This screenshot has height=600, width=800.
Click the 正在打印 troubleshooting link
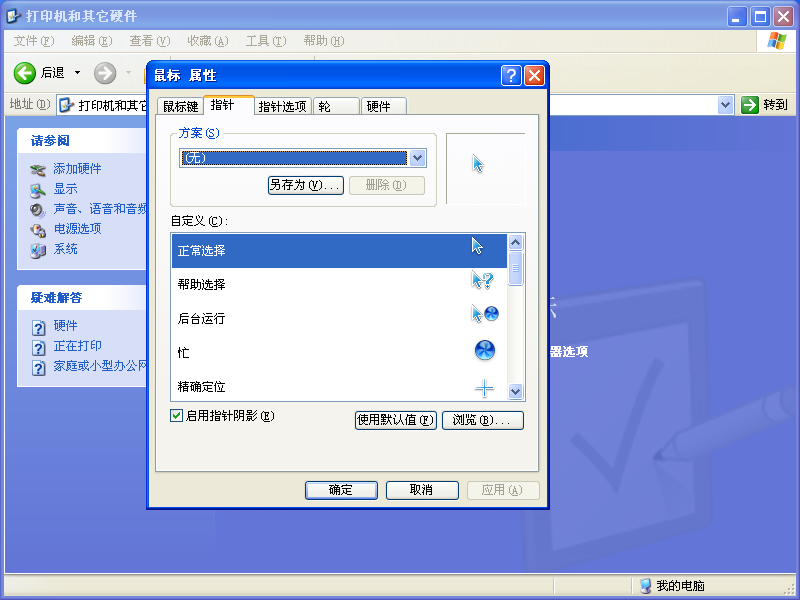pyautogui.click(x=77, y=346)
